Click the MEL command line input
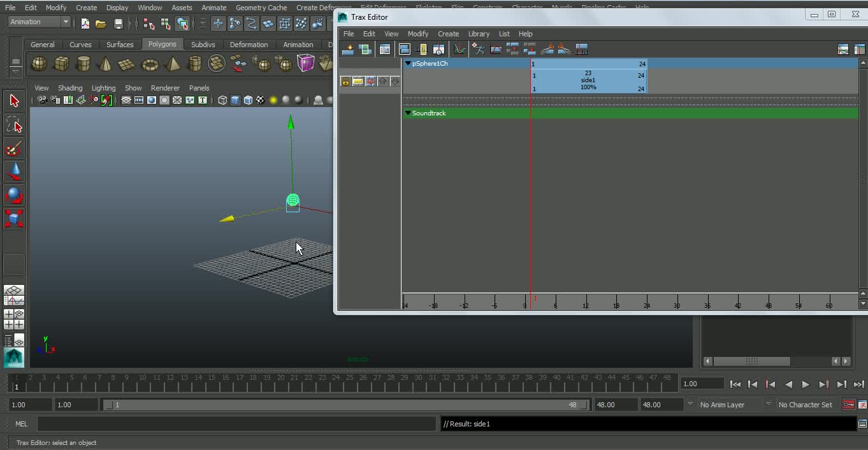Screen dimensions: 868x450 coord(236,424)
